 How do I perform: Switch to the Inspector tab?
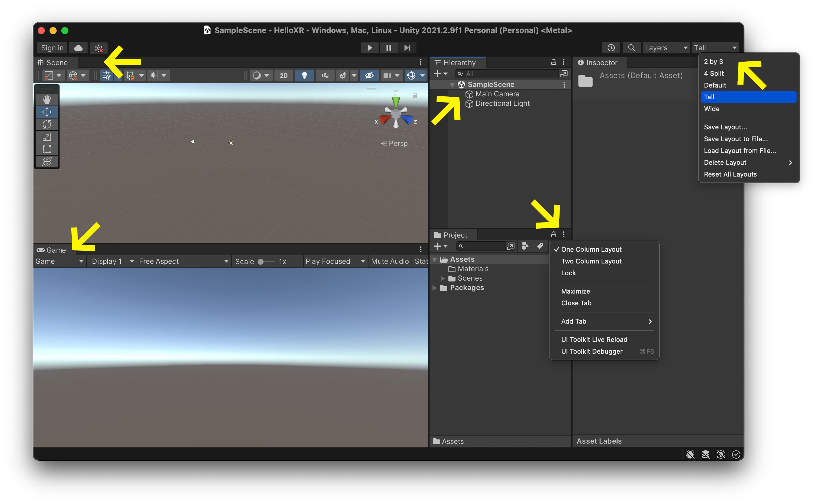point(599,62)
